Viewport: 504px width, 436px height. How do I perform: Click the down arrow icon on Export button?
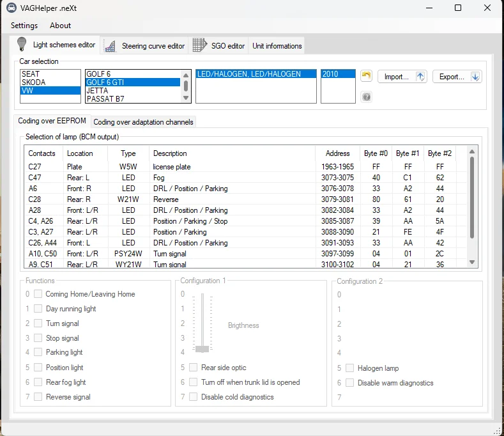(475, 77)
